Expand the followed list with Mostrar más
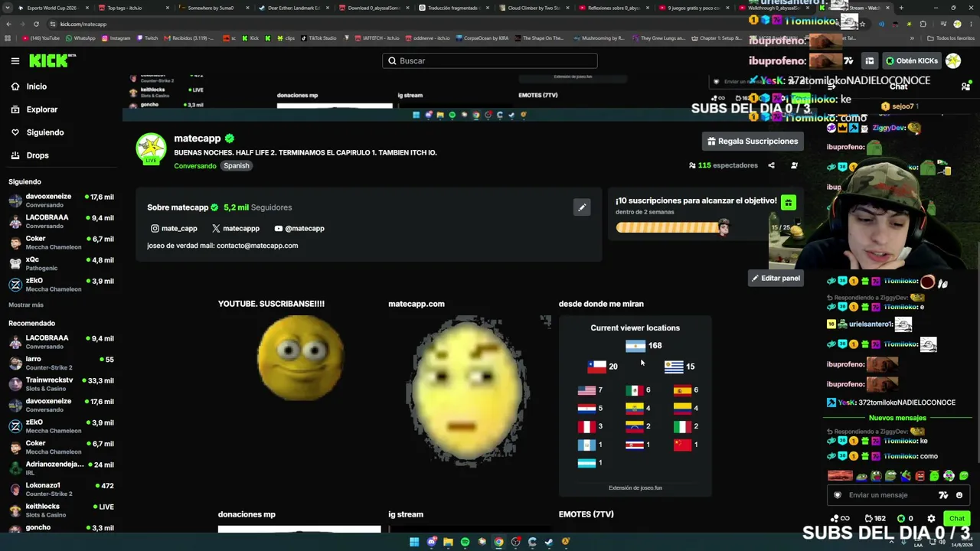The width and height of the screenshot is (980, 551). 26,305
